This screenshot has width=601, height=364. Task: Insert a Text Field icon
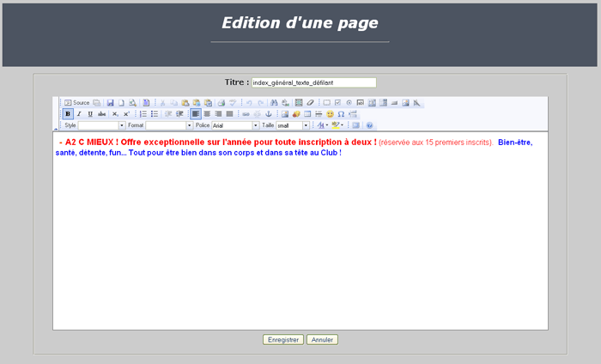click(x=361, y=103)
